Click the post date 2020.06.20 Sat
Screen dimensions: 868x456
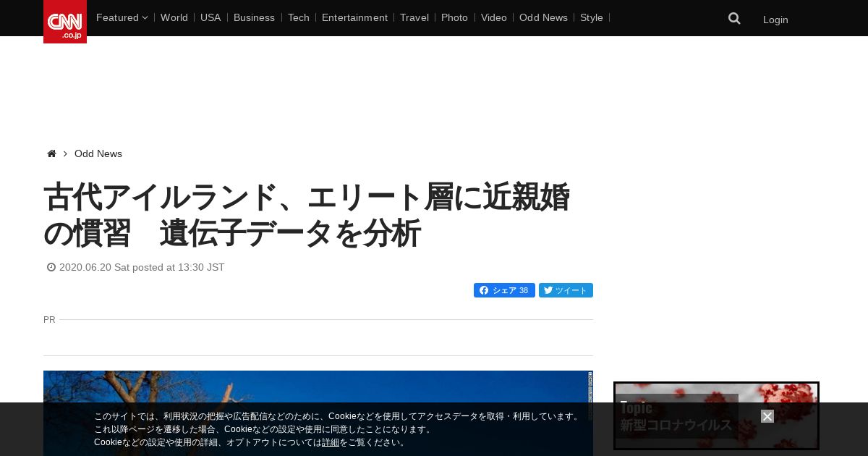[142, 267]
